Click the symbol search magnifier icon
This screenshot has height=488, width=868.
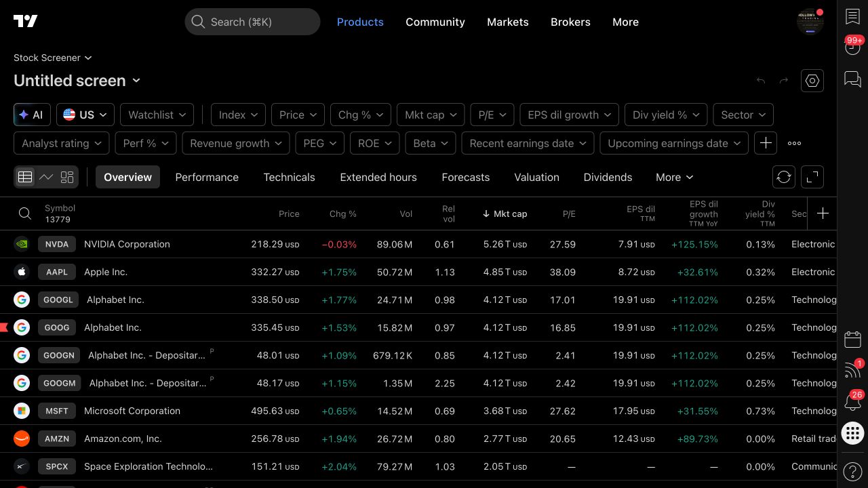[25, 213]
